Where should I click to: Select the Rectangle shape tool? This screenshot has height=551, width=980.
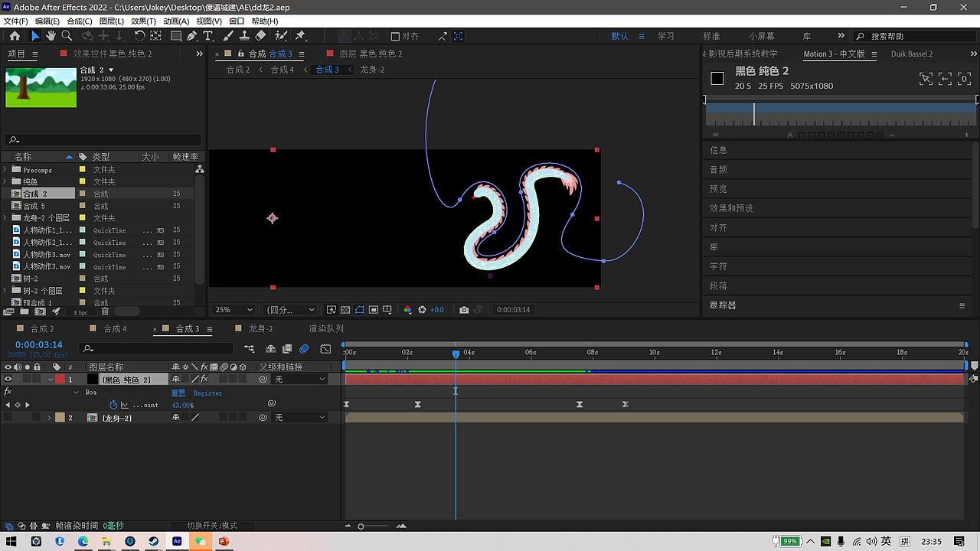pos(176,36)
